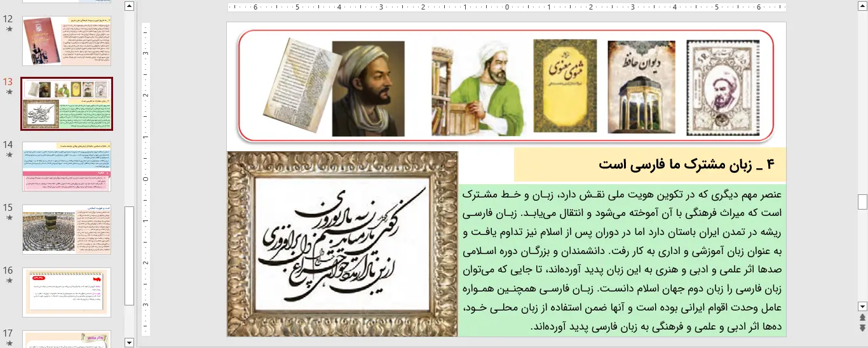The width and height of the screenshot is (868, 348).
Task: Go to previous slide with double-up arrow
Action: (862, 318)
